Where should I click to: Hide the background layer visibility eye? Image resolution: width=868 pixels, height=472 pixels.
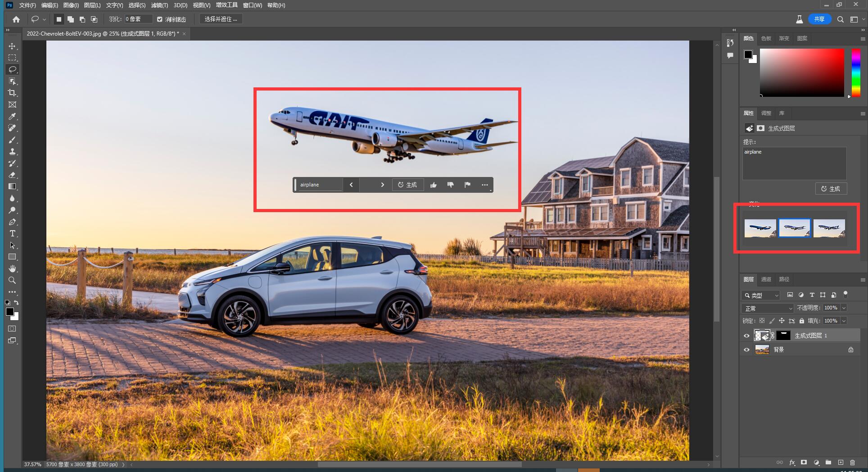coord(746,349)
